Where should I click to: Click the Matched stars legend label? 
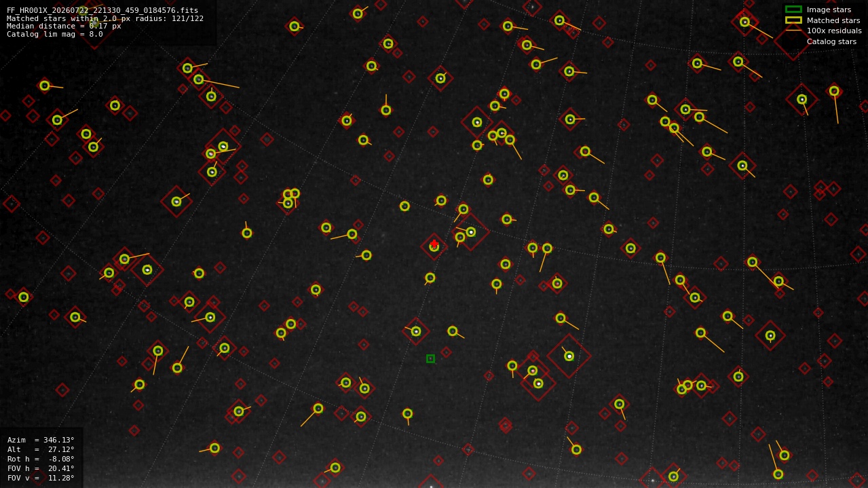click(833, 20)
